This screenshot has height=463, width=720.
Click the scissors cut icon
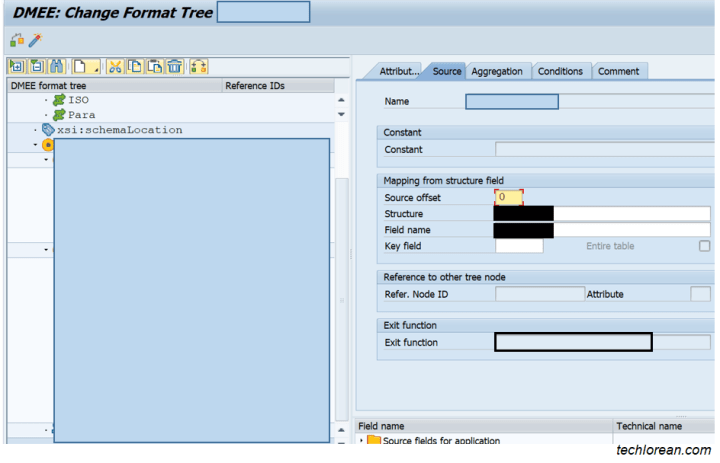click(x=115, y=67)
